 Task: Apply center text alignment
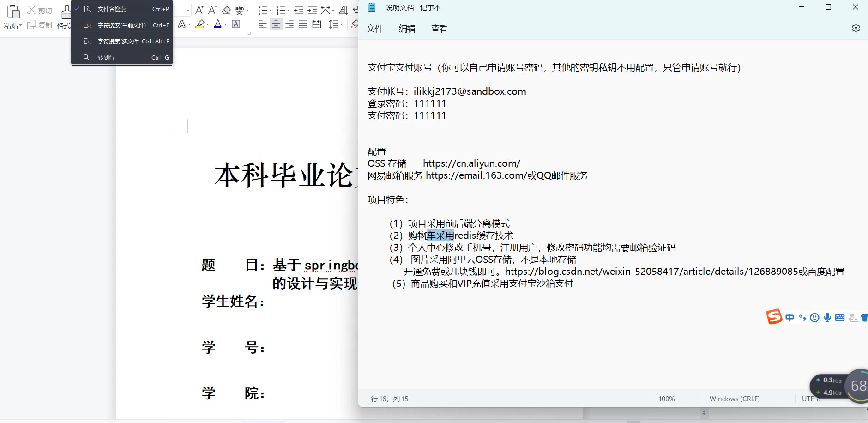pyautogui.click(x=276, y=24)
